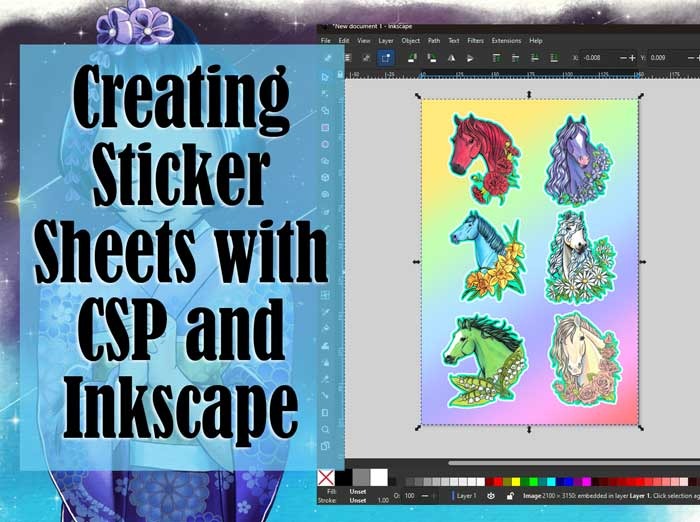Viewport: 700px width, 522px height.
Task: Select the Rectangle tool in toolbox
Action: [x=325, y=128]
